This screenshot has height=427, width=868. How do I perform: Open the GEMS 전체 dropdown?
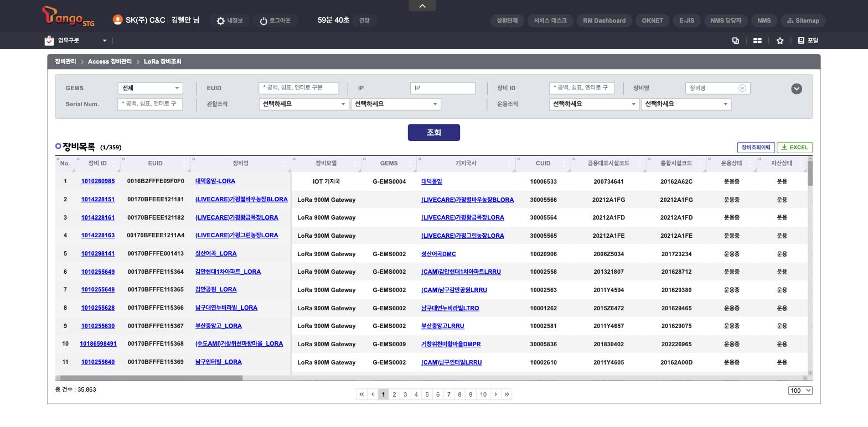click(x=150, y=88)
